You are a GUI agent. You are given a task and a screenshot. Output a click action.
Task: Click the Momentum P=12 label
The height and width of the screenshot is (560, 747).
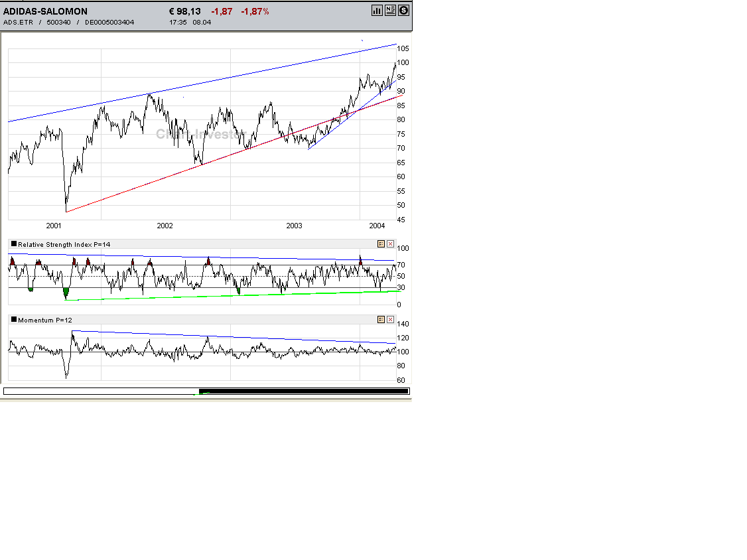45,320
